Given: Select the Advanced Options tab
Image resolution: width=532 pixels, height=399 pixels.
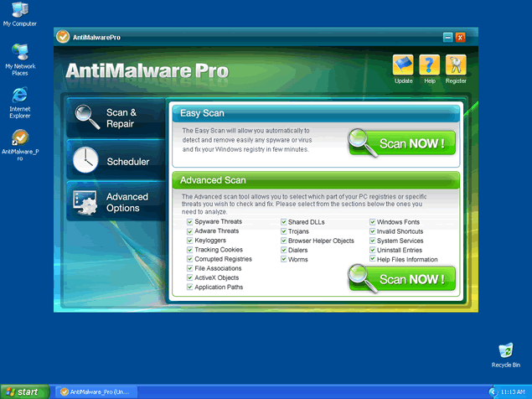Looking at the screenshot, I should [116, 202].
